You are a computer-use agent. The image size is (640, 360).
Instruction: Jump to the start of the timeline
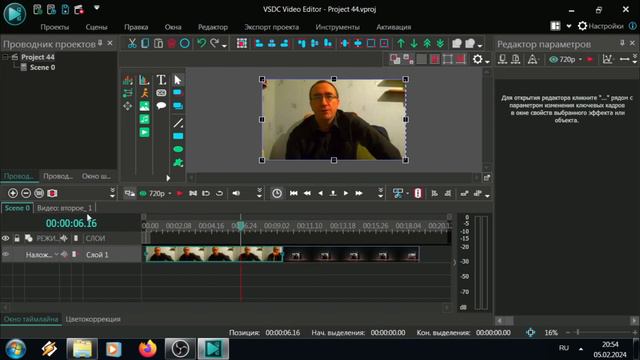point(293,193)
